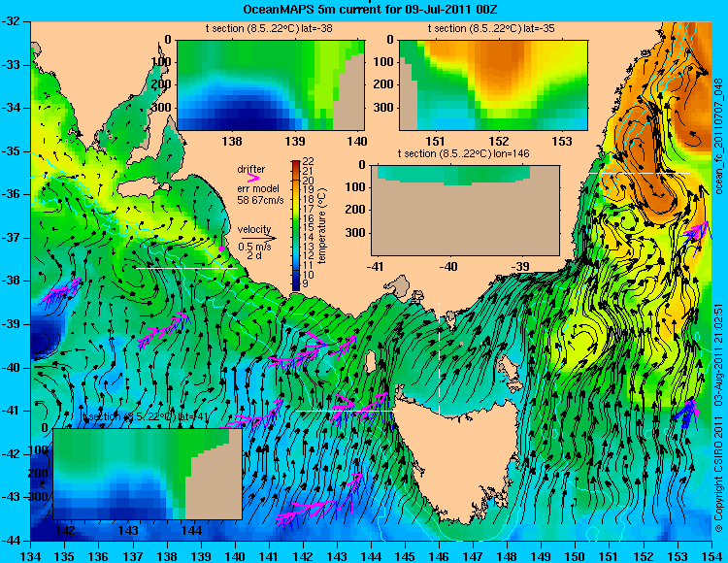Viewport: 728px width, 563px height.
Task: Click the -40 label under the lon=146 inset
Action: click(448, 266)
